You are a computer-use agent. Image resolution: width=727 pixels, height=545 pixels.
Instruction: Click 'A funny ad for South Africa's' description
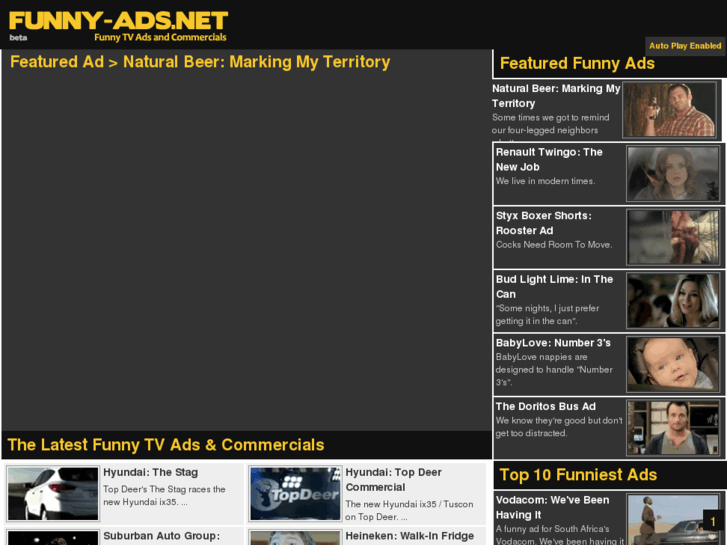(x=559, y=534)
